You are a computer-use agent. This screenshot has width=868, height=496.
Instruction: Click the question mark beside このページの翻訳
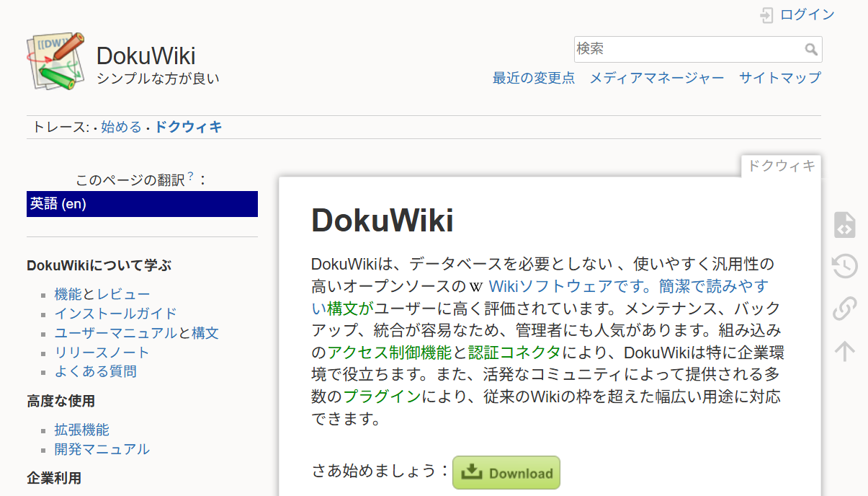click(191, 176)
